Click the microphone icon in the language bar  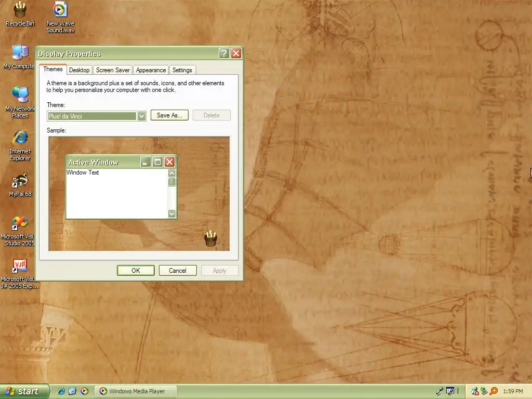[440, 391]
